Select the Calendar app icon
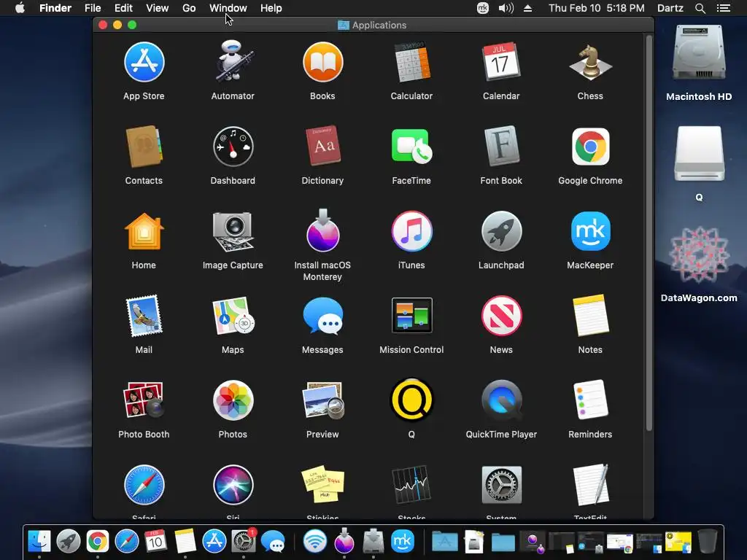Screen dimensions: 747x560 point(501,63)
